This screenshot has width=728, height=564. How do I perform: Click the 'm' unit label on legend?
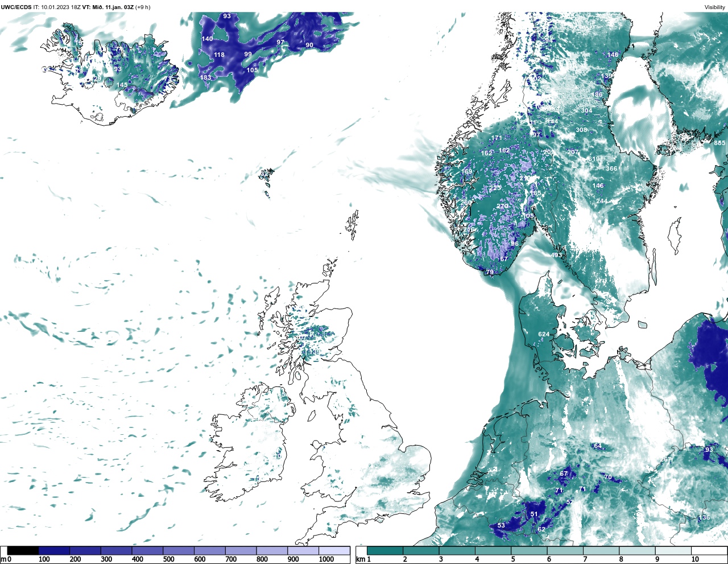pos(3,559)
